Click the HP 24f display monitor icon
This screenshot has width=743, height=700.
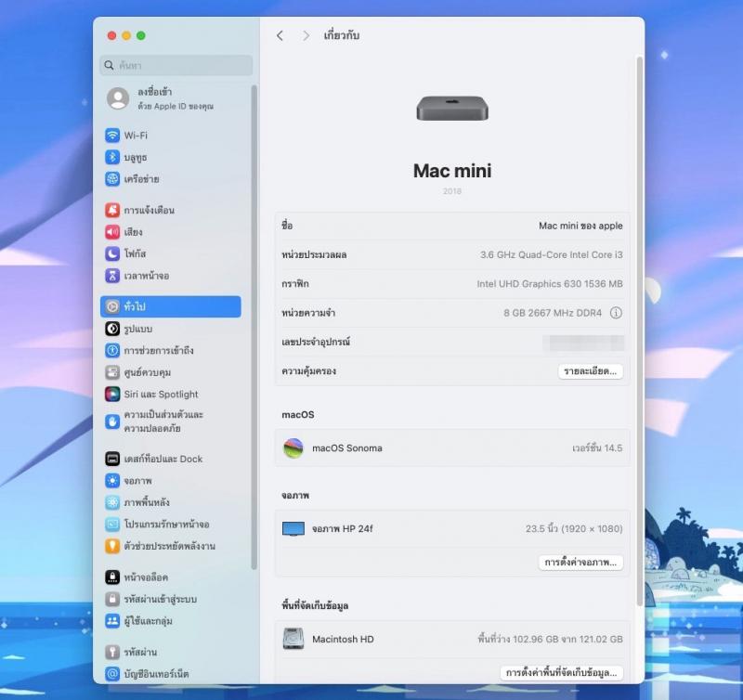(293, 529)
